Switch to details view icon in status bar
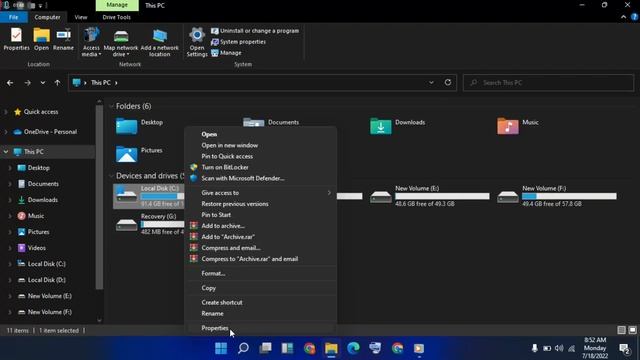 coord(621,330)
